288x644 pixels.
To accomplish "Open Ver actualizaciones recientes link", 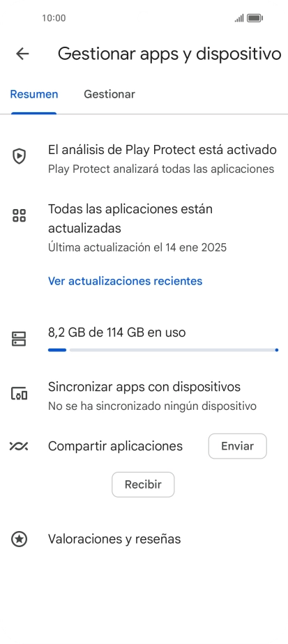I will pyautogui.click(x=126, y=281).
